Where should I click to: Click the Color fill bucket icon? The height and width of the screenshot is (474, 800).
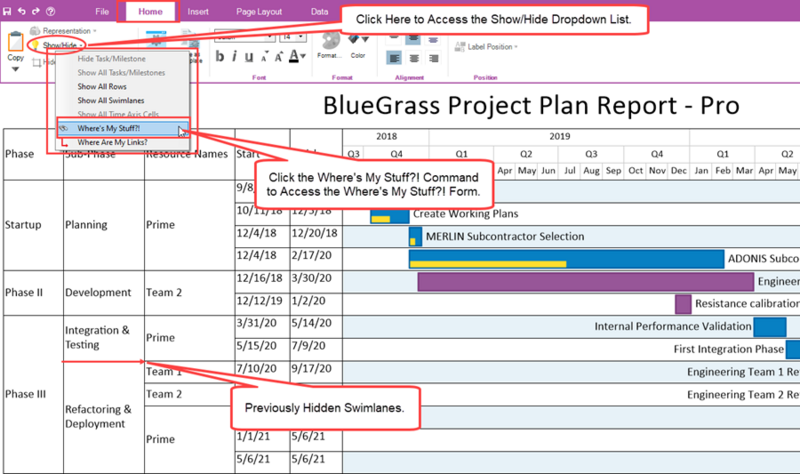[x=354, y=40]
